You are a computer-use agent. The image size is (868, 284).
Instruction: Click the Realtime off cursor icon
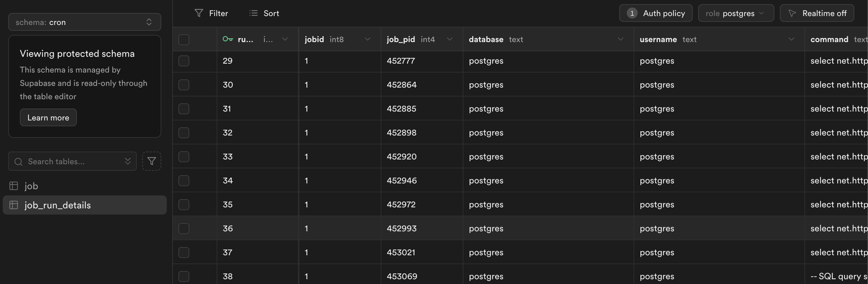click(x=792, y=13)
